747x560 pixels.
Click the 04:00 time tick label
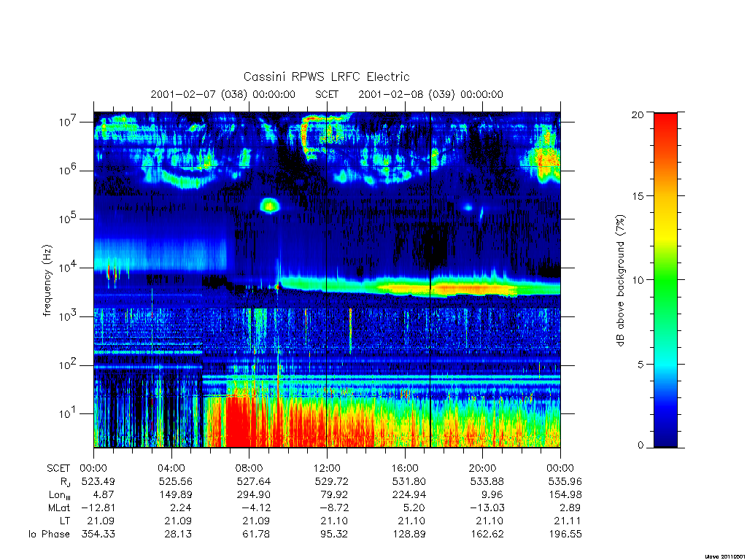pyautogui.click(x=171, y=468)
